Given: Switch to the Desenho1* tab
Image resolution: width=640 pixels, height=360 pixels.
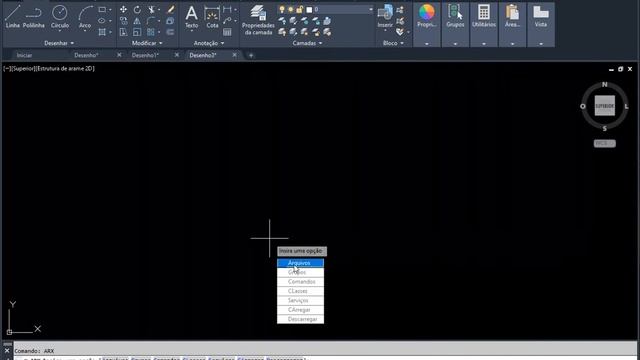Looking at the screenshot, I should pos(145,55).
